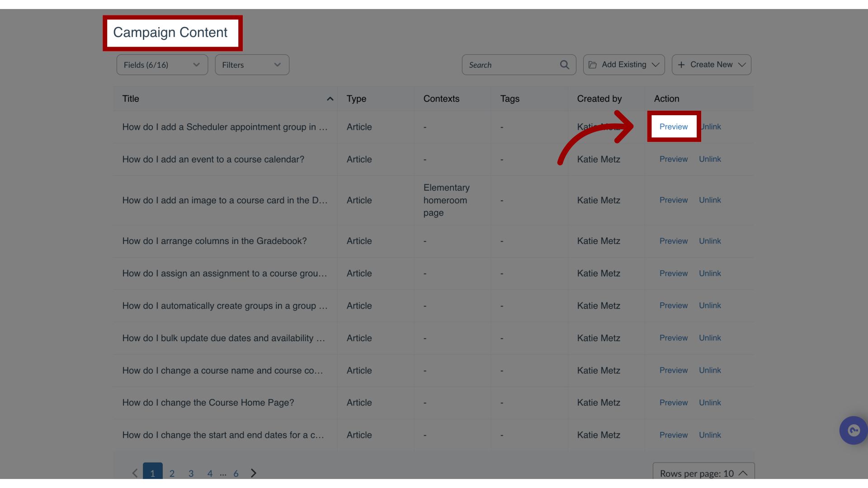This screenshot has width=868, height=488.
Task: Click the next page navigation arrow
Action: coord(253,473)
